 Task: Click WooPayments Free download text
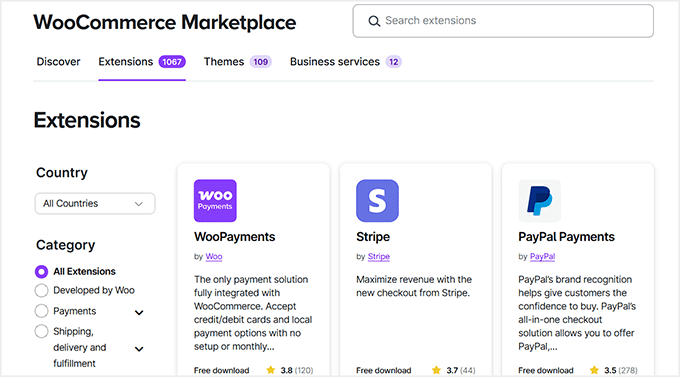click(x=222, y=370)
